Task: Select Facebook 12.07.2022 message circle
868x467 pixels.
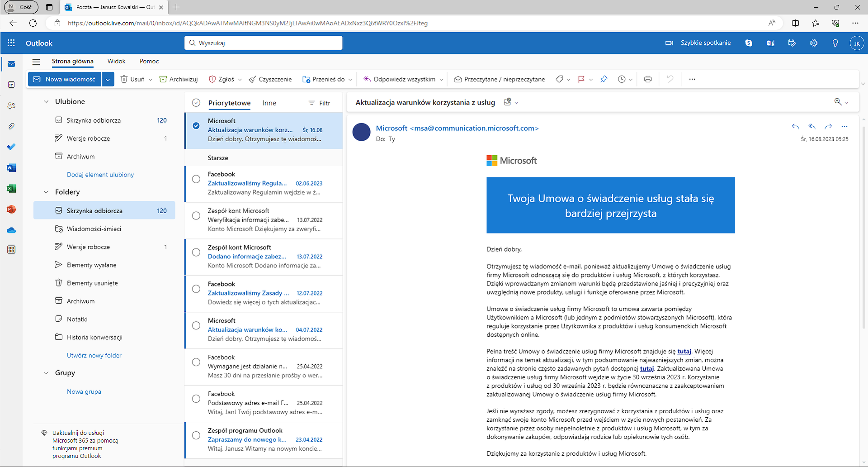Action: coord(196,289)
